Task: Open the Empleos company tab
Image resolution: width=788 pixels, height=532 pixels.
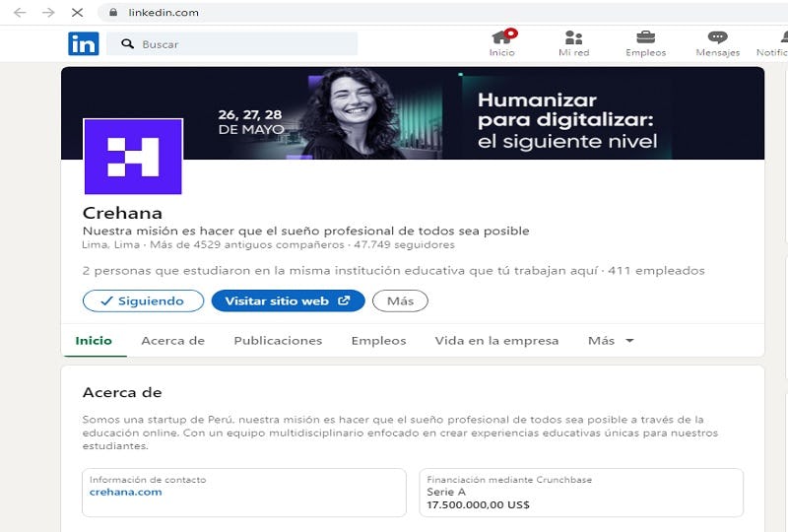Action: 378,341
